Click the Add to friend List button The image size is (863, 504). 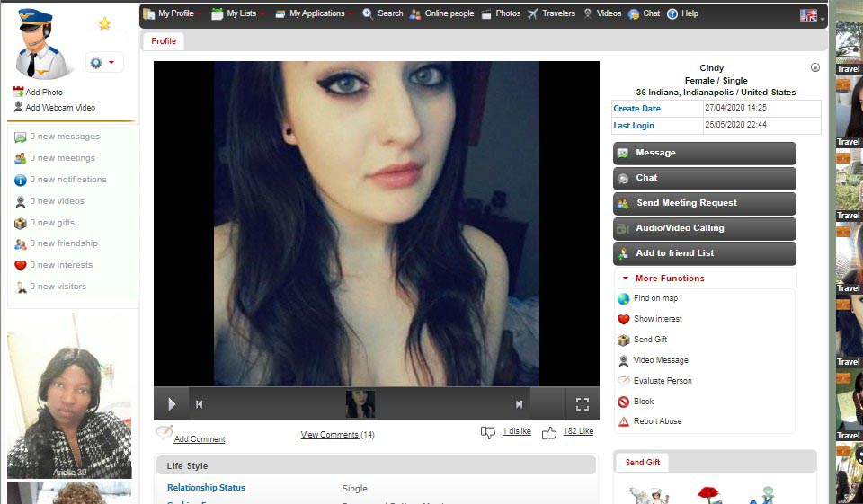click(704, 253)
